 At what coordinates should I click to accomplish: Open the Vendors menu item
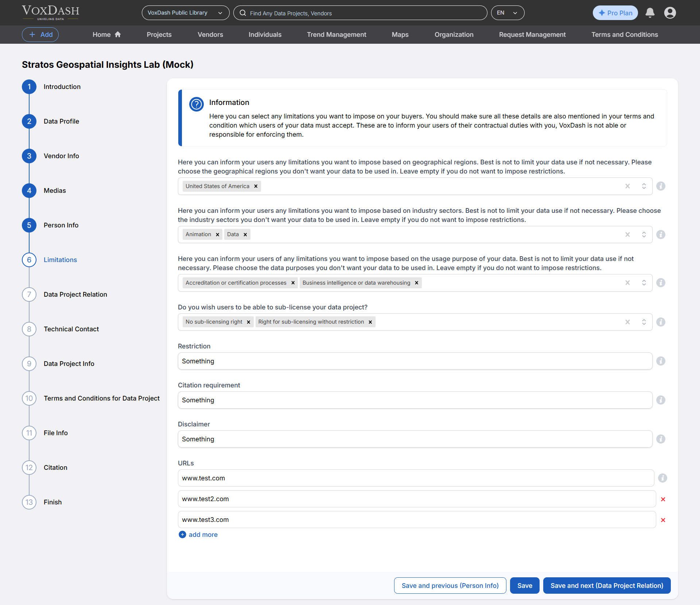210,35
